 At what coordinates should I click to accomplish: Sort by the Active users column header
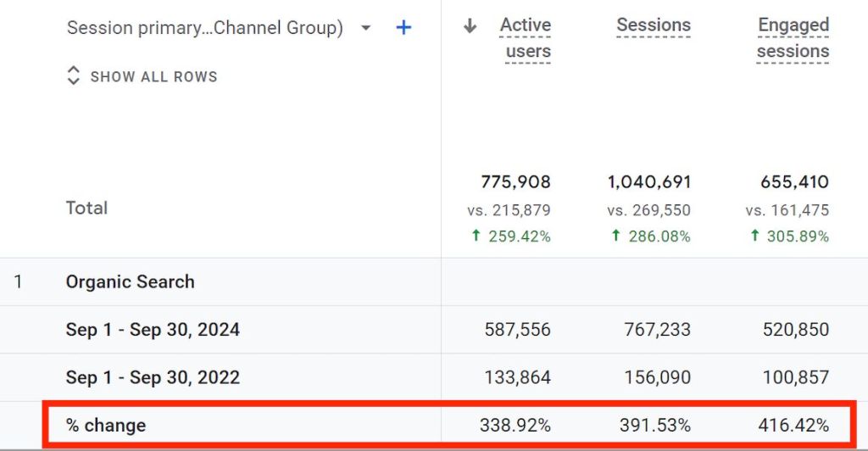[526, 38]
